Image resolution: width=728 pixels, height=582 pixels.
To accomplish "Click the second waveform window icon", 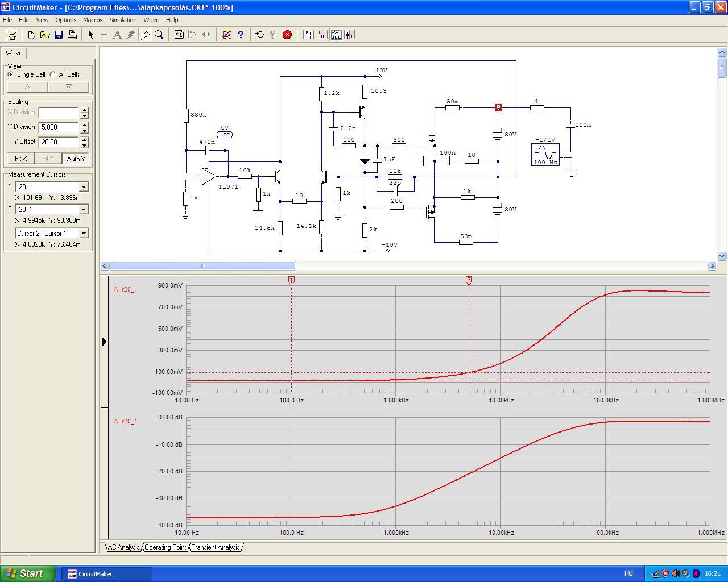I will coord(322,35).
